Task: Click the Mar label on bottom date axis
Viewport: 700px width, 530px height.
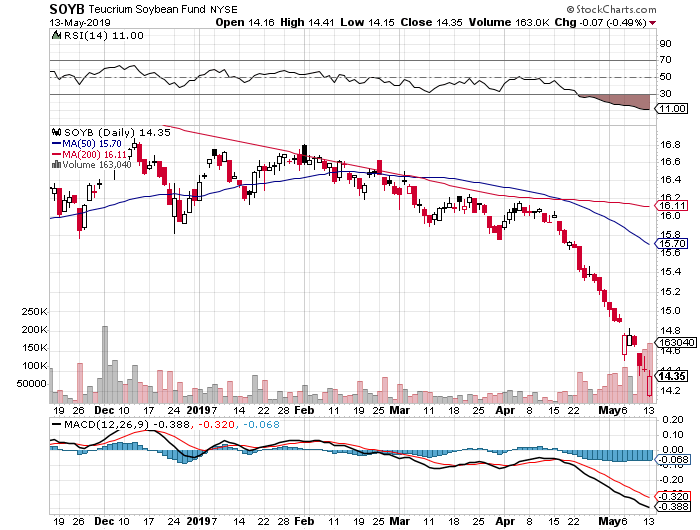Action: (400, 521)
